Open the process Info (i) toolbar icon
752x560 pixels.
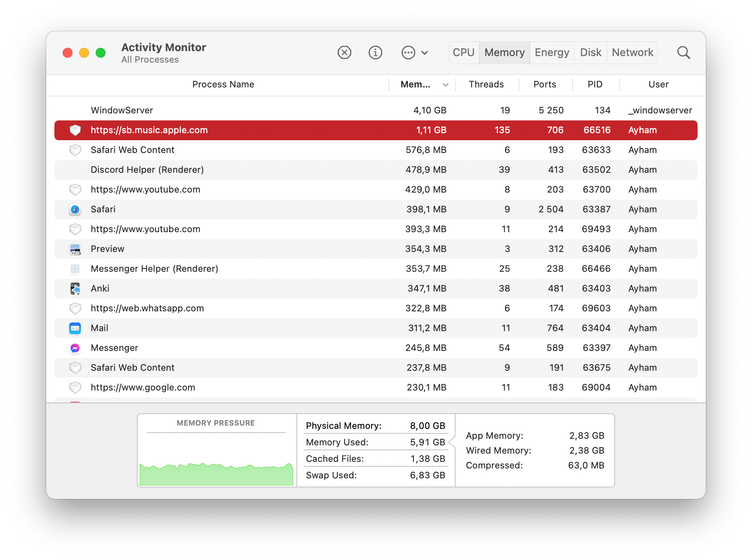click(375, 52)
